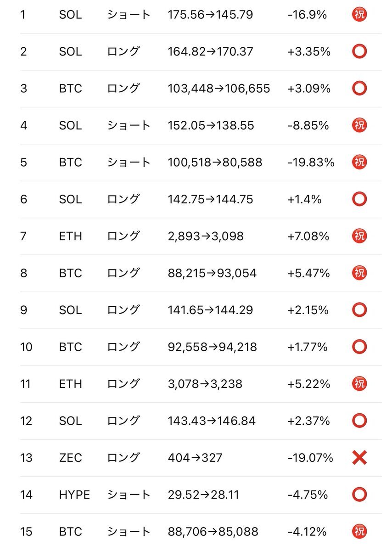The height and width of the screenshot is (551, 392).
Task: Click the ETH ticker in row 7
Action: pos(70,236)
